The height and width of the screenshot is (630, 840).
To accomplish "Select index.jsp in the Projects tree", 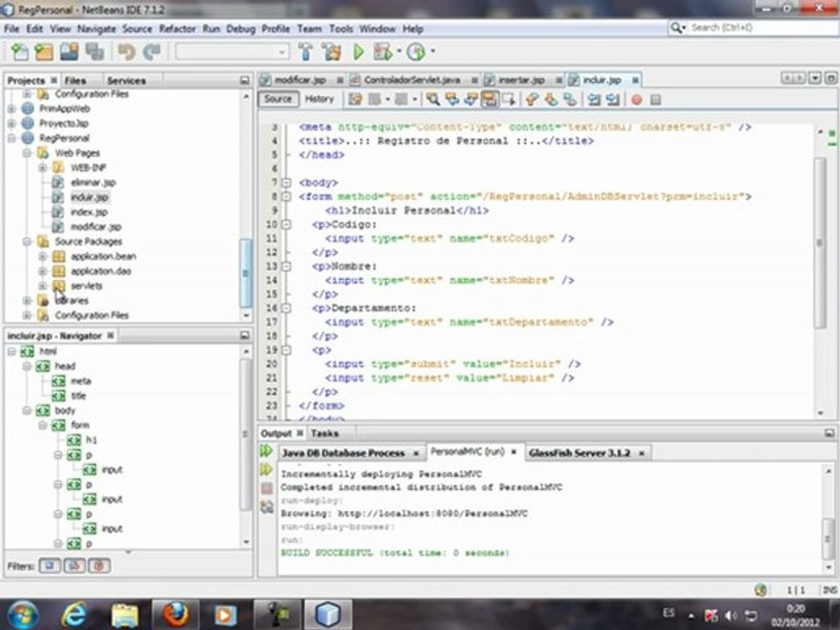I will pyautogui.click(x=88, y=212).
